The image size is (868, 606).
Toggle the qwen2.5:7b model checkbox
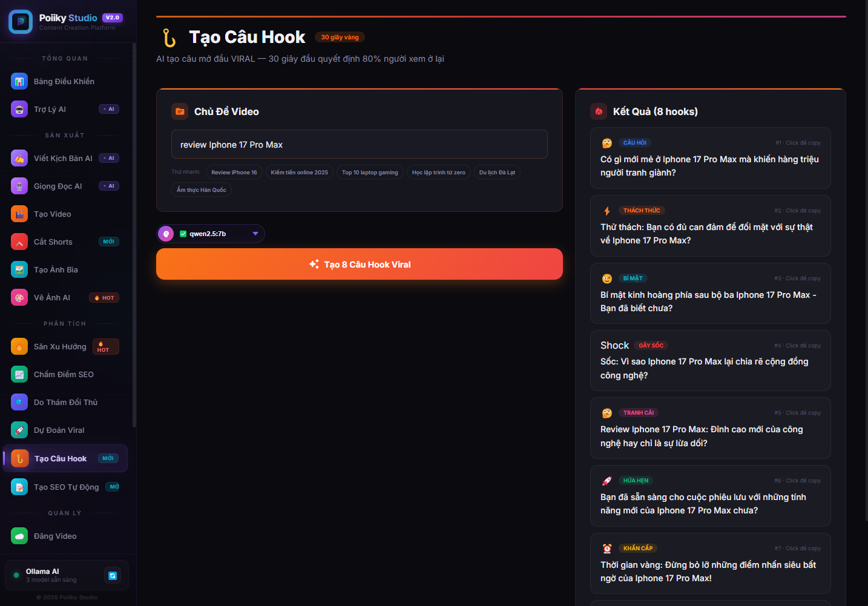click(183, 234)
